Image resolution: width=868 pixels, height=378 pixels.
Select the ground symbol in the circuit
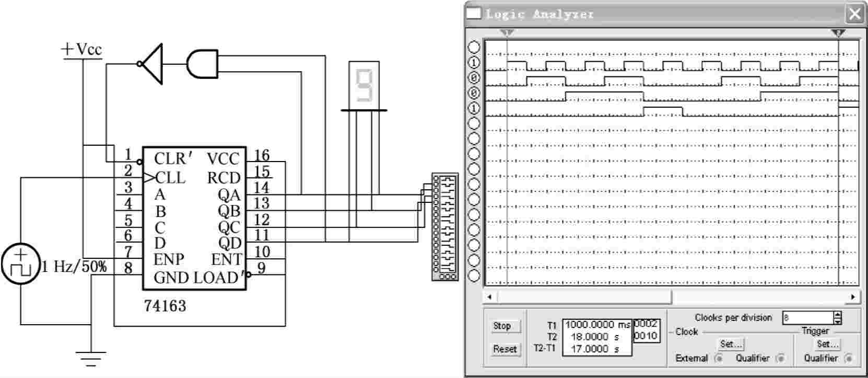91,359
